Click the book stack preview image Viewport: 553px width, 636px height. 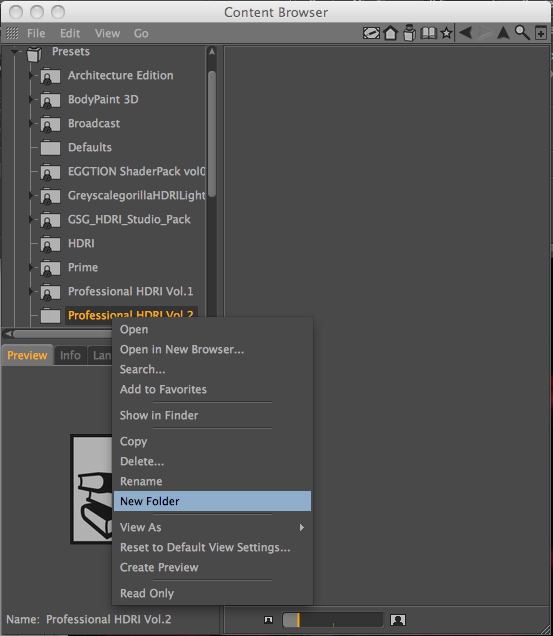(x=92, y=489)
